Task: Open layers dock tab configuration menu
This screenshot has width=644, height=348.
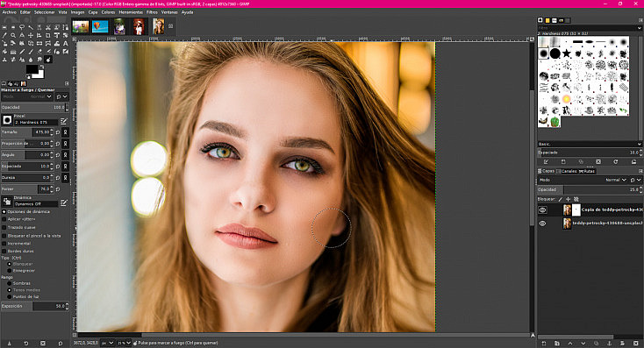Action: point(640,171)
